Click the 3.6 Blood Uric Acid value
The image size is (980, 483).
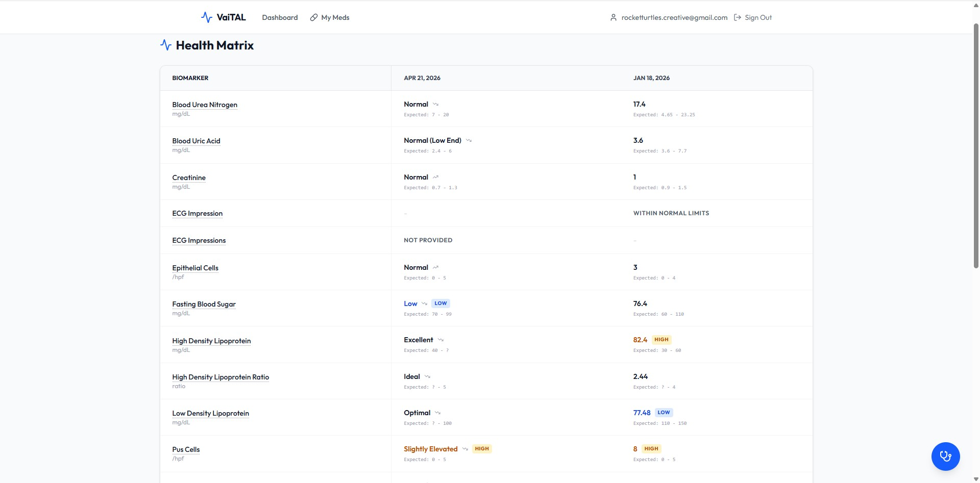(x=638, y=140)
